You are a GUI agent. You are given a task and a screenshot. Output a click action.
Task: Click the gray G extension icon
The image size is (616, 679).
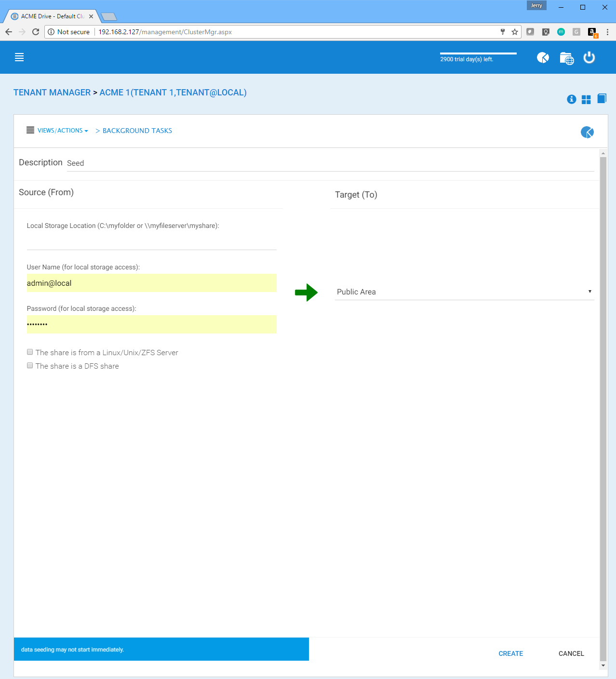(576, 32)
